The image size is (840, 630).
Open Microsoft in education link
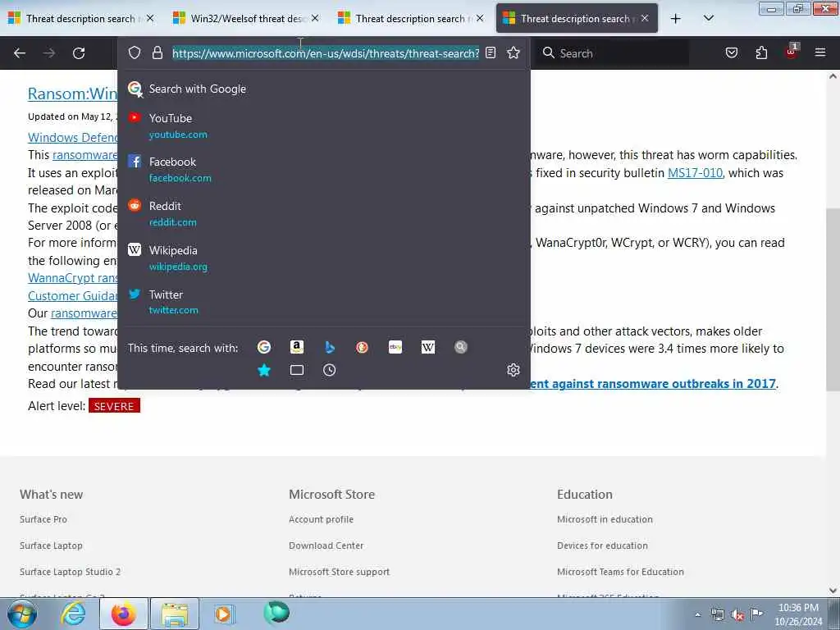[605, 519]
